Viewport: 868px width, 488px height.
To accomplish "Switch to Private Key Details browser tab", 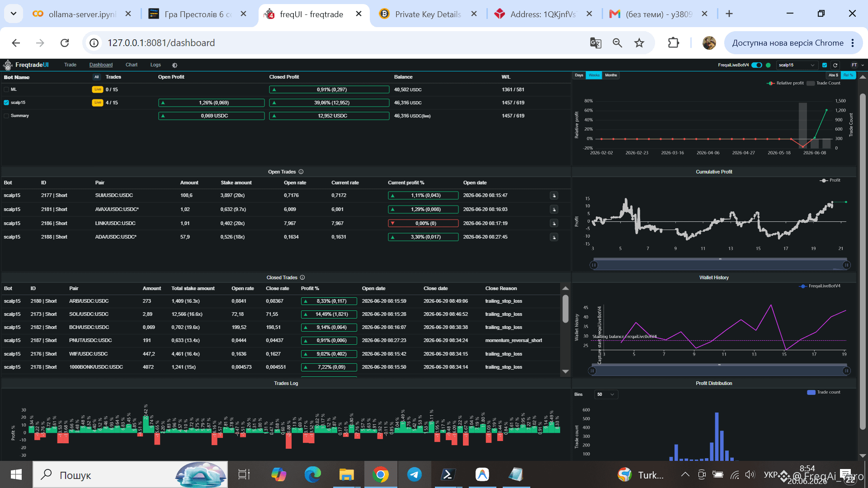I will click(427, 14).
